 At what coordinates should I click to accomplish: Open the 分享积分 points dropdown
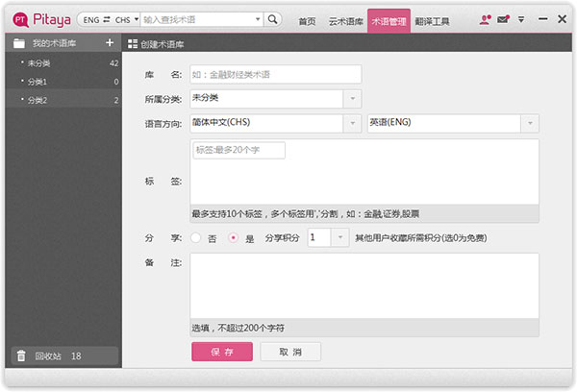point(340,237)
